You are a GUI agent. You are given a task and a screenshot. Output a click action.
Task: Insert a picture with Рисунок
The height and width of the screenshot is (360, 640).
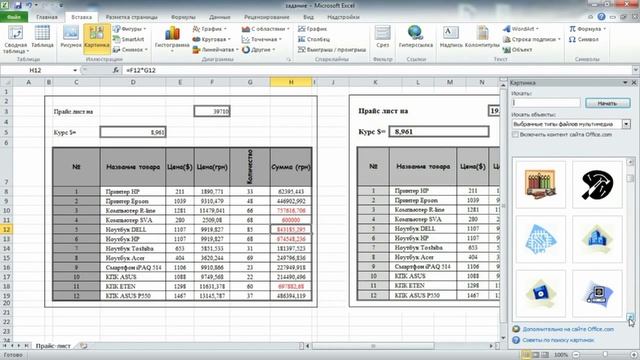71,37
